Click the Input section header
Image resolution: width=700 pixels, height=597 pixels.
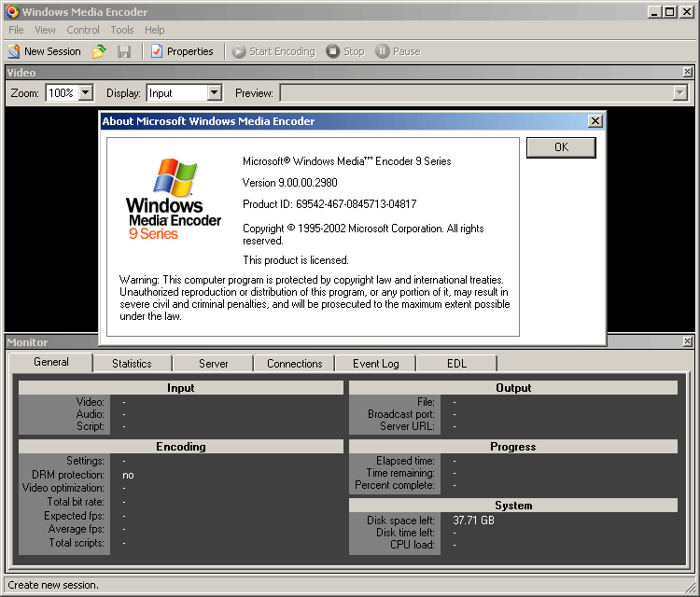(x=181, y=388)
